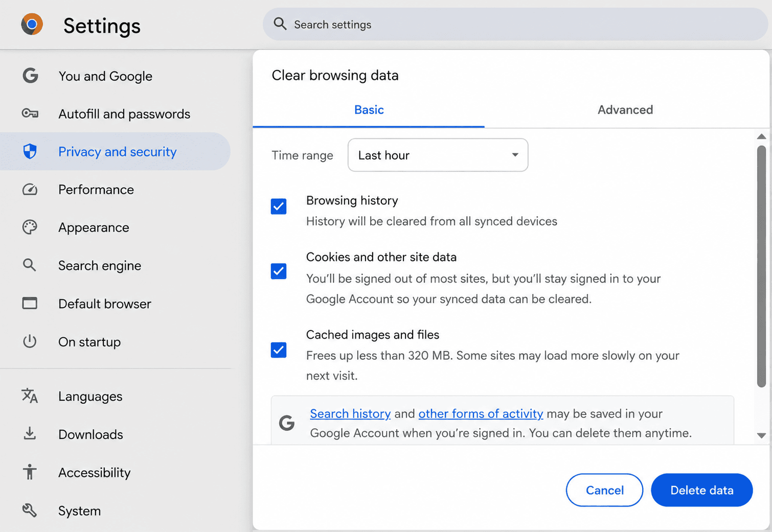Uncheck Cookies and other site data checkbox
The image size is (772, 532).
coord(279,271)
